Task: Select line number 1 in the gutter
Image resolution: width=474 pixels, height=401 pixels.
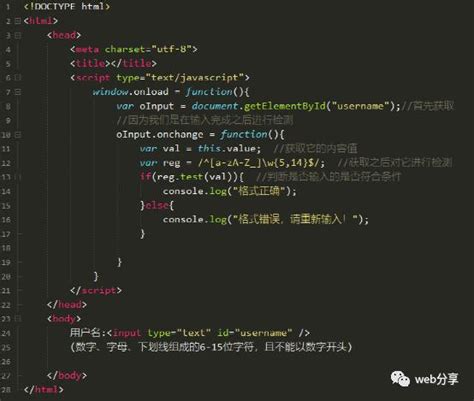Action: click(x=8, y=7)
